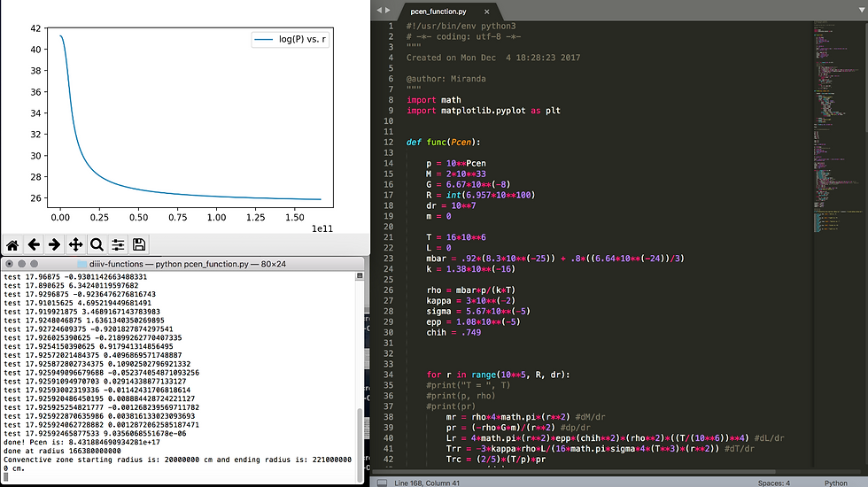Go to next tab arrow in Sublime
The image size is (868, 487).
[388, 11]
